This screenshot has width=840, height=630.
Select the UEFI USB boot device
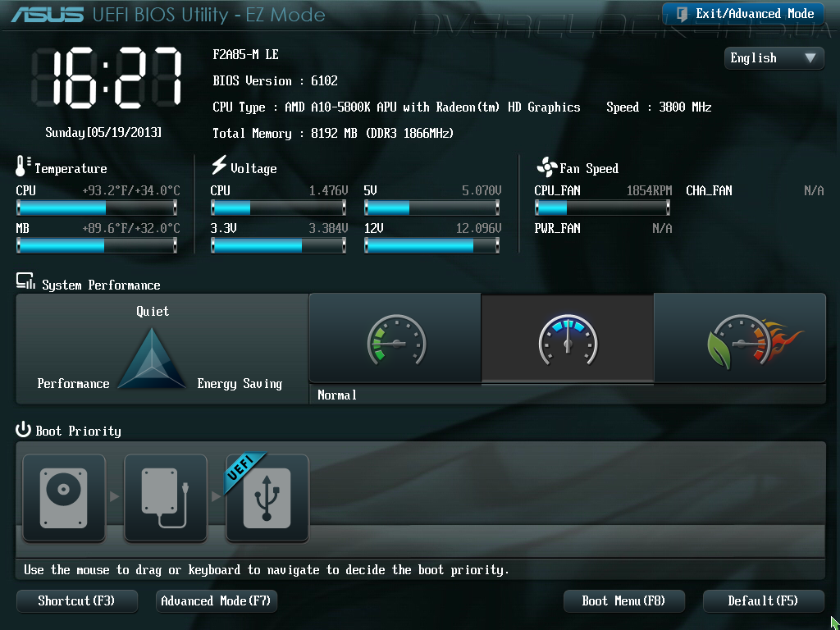[x=267, y=498]
